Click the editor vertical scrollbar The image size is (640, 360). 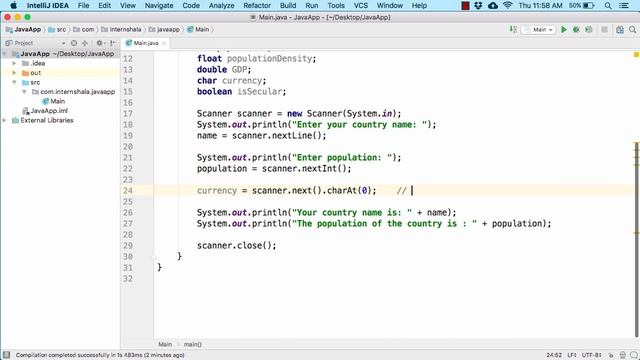tap(637, 239)
